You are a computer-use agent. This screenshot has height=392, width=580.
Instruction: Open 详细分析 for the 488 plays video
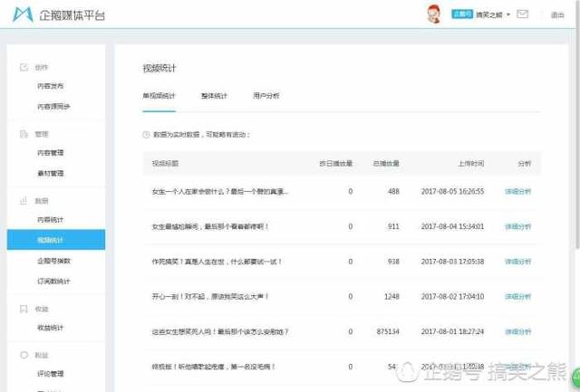517,191
